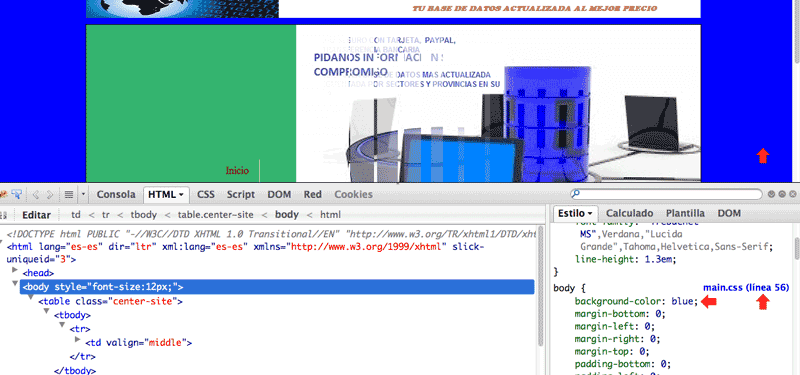The width and height of the screenshot is (800, 375).
Task: Close Firebug with the X circle icon
Action: (x=792, y=194)
